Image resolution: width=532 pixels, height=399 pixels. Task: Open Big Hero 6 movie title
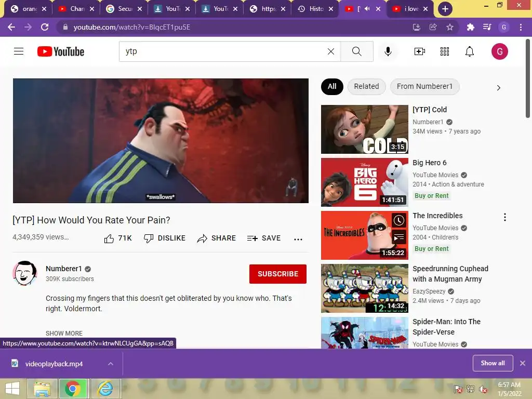click(430, 163)
